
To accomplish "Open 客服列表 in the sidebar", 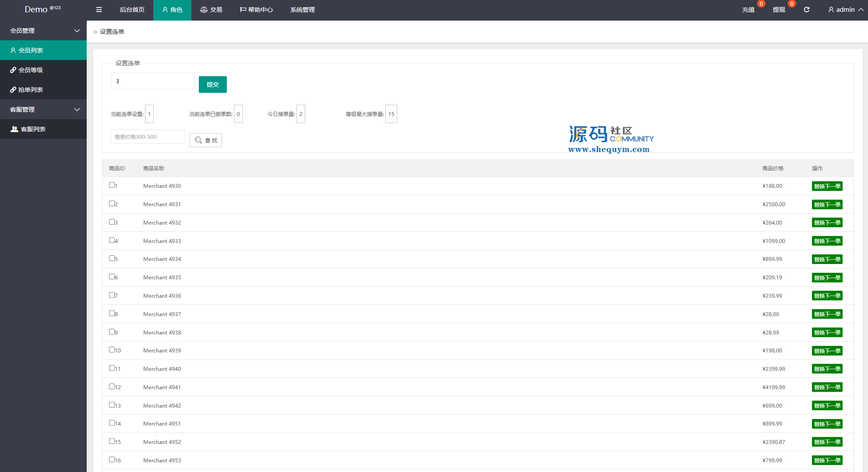I will pos(33,129).
